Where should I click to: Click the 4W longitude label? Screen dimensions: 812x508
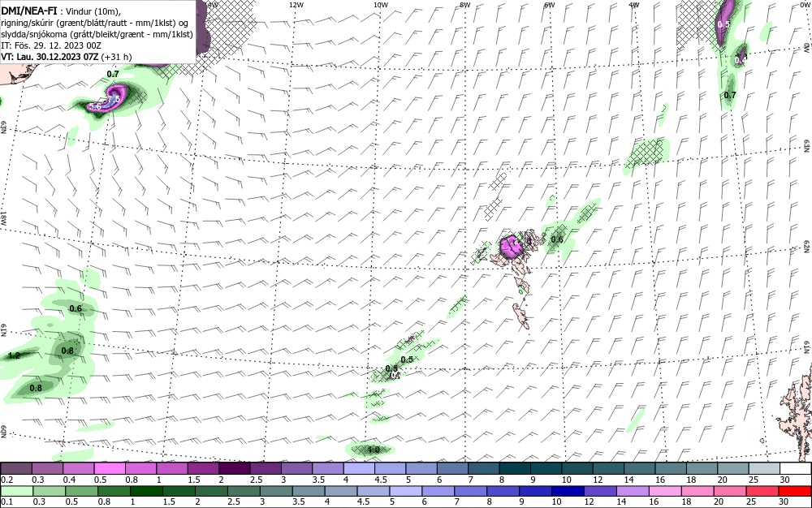pos(634,5)
